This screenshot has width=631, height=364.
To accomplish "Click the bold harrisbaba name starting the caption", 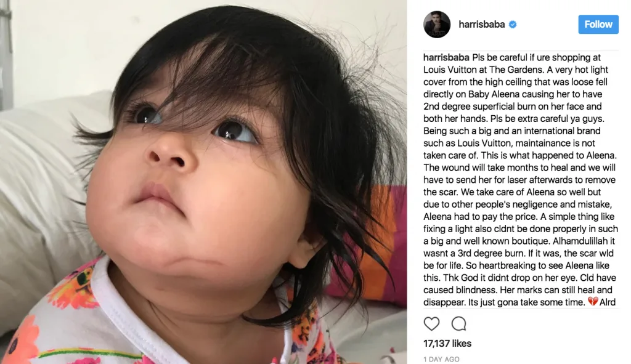I will click(446, 57).
